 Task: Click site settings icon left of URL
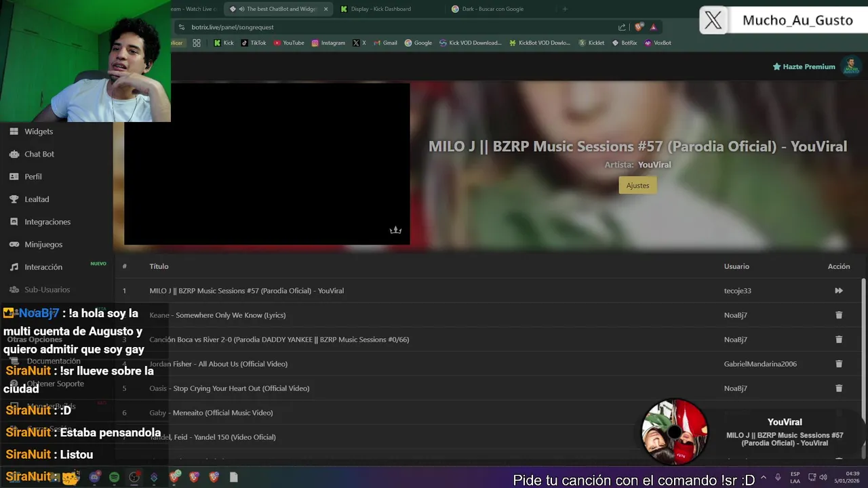pos(181,27)
